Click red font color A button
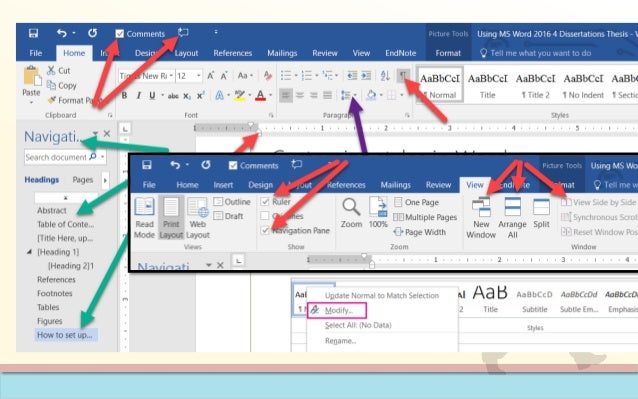Viewport: 638px width, 399px height. (260, 96)
